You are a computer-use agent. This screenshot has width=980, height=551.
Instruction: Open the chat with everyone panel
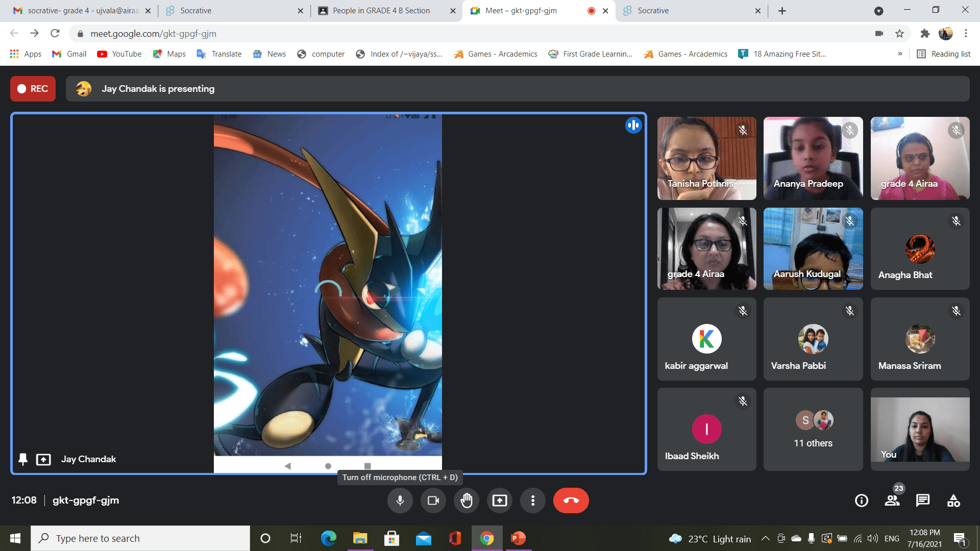click(x=922, y=500)
